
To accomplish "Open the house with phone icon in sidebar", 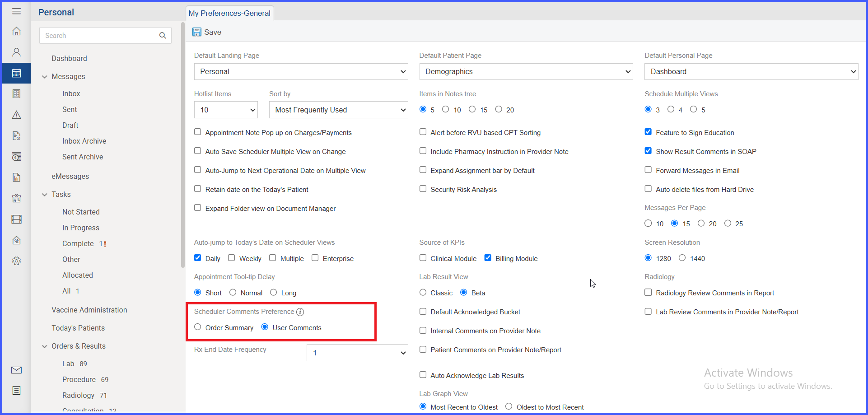I will pos(16,240).
